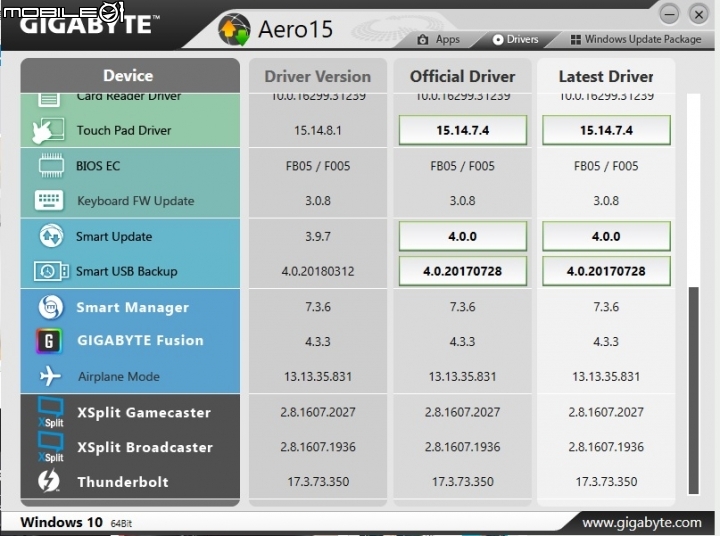Click installed Touch Pad version 15.14.8.1
The height and width of the screenshot is (536, 720).
pos(318,130)
